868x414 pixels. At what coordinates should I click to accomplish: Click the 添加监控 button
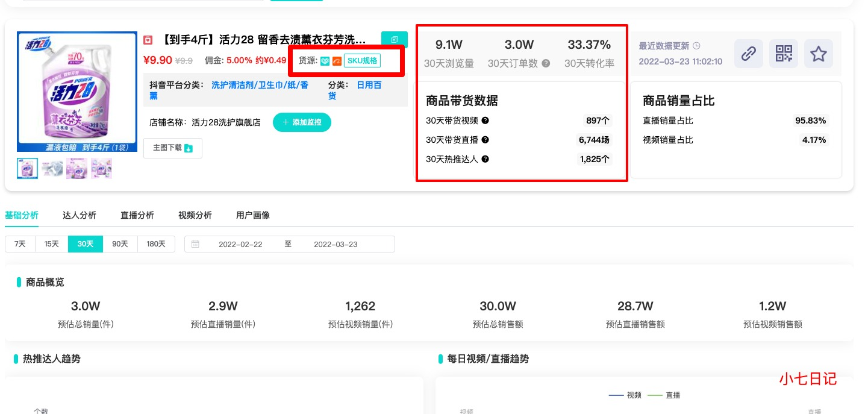click(x=302, y=122)
